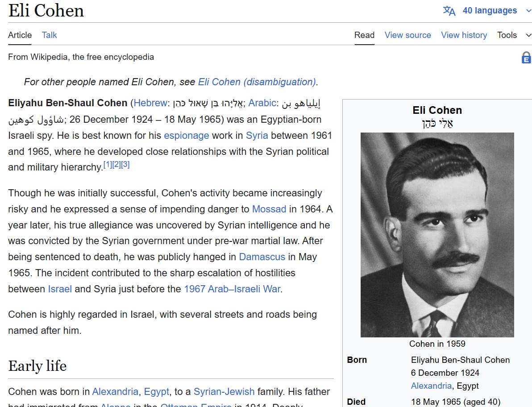
Task: Expand the Tools menu
Action: 514,35
